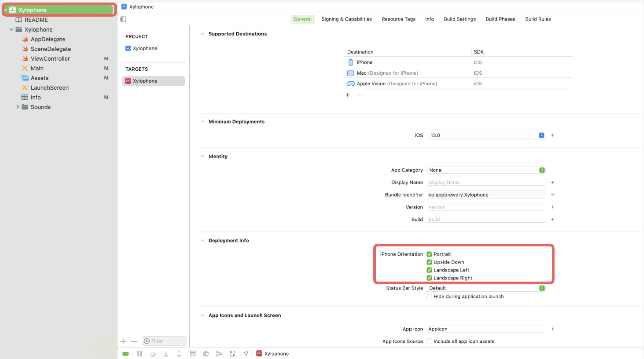Viewport: 644px width, 359px height.
Task: Open the Status Bar Style dropdown
Action: [x=486, y=288]
